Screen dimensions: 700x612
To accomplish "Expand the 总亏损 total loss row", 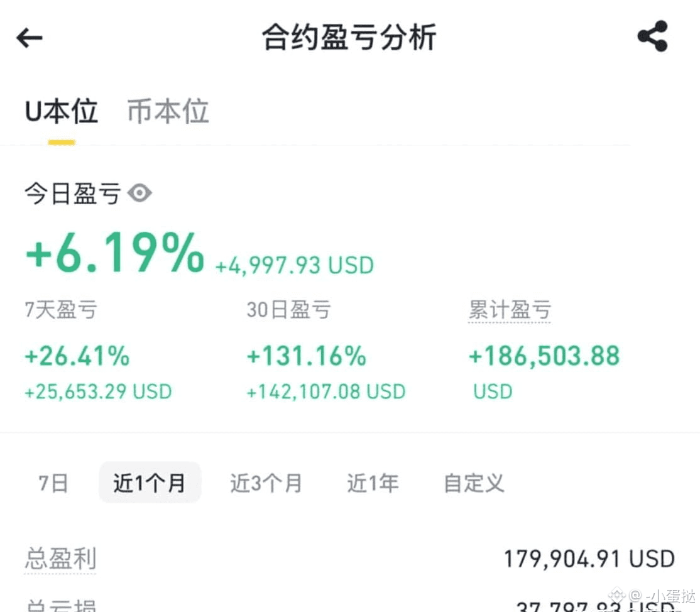I will point(60,605).
